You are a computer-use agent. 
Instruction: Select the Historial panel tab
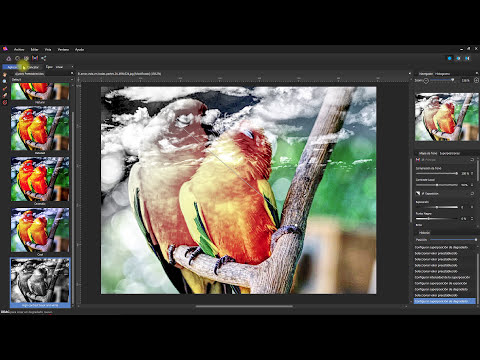[424, 233]
